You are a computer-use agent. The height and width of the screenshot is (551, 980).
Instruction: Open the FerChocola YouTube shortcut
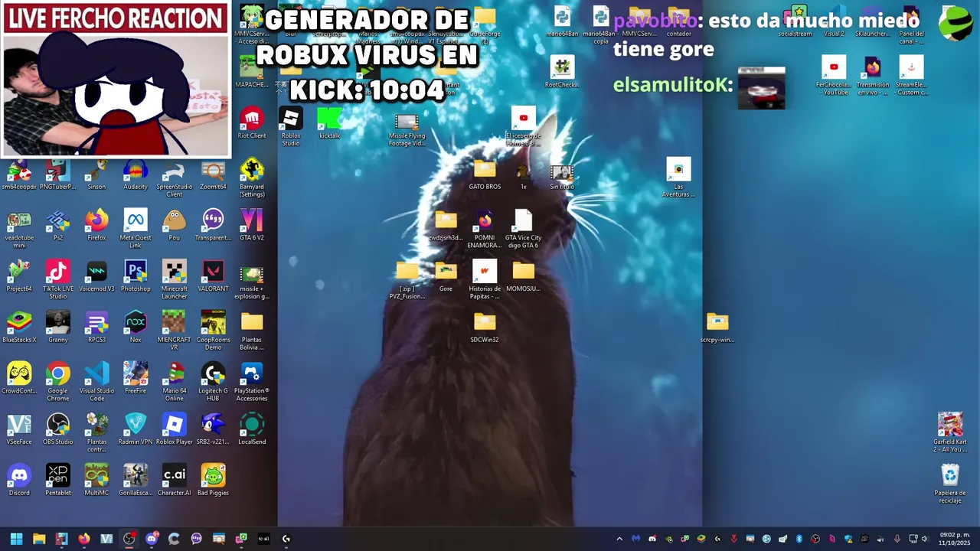pyautogui.click(x=834, y=75)
